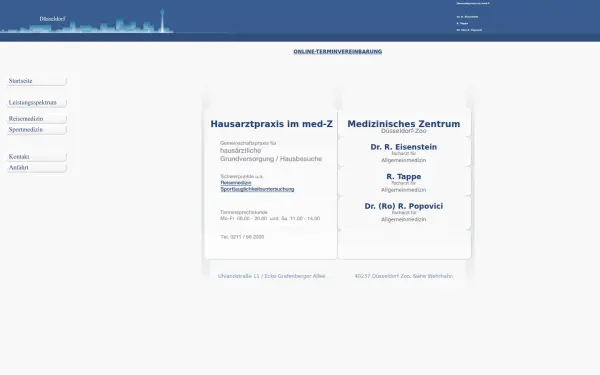Viewport: 600px width, 375px height.
Task: Open the ONLINE-TERMINVEREINBARUNG link
Action: [338, 52]
